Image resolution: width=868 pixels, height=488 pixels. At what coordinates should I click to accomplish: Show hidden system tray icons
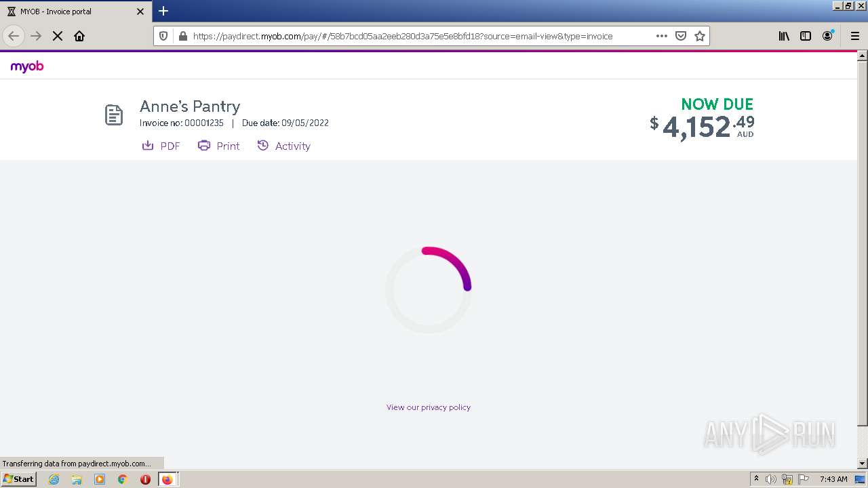coord(756,479)
